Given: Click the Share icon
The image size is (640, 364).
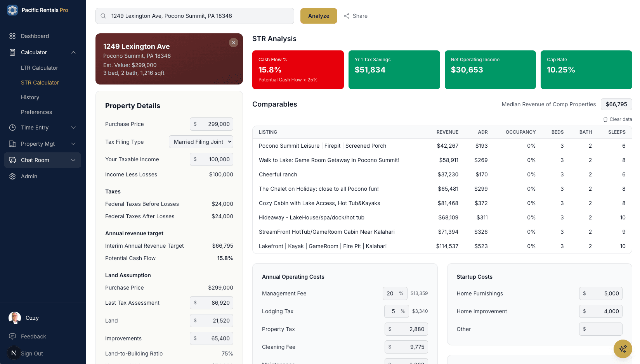Looking at the screenshot, I should pyautogui.click(x=347, y=16).
